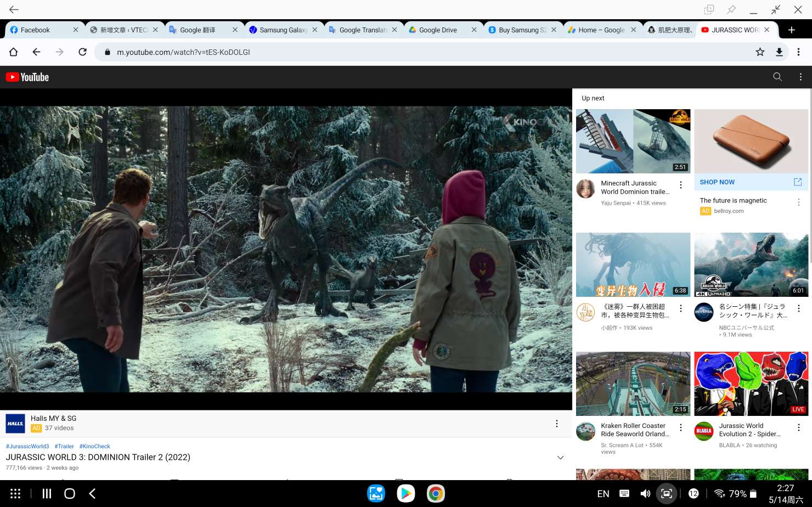Play the LIVE Jurassic World Evolution thumbnail
The image size is (812, 507).
tap(751, 384)
